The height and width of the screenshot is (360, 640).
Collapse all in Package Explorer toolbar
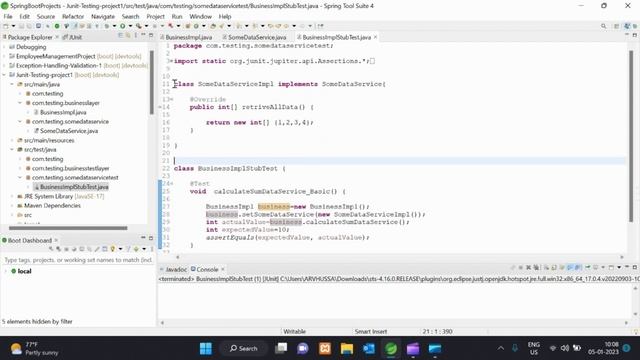(120, 36)
